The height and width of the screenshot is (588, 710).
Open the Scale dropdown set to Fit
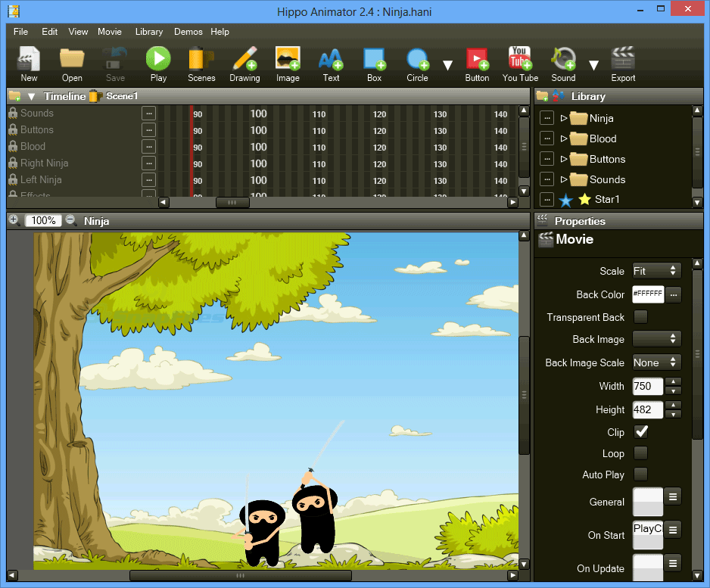tap(656, 270)
